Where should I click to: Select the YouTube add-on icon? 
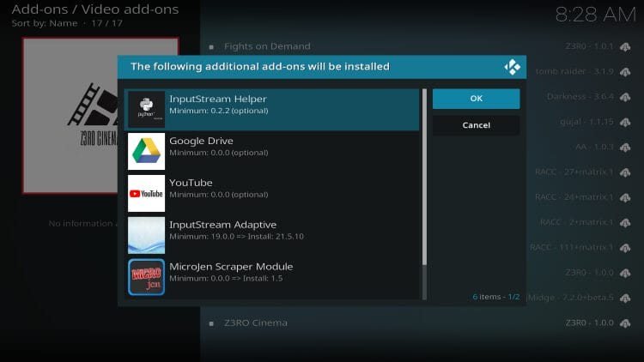146,193
